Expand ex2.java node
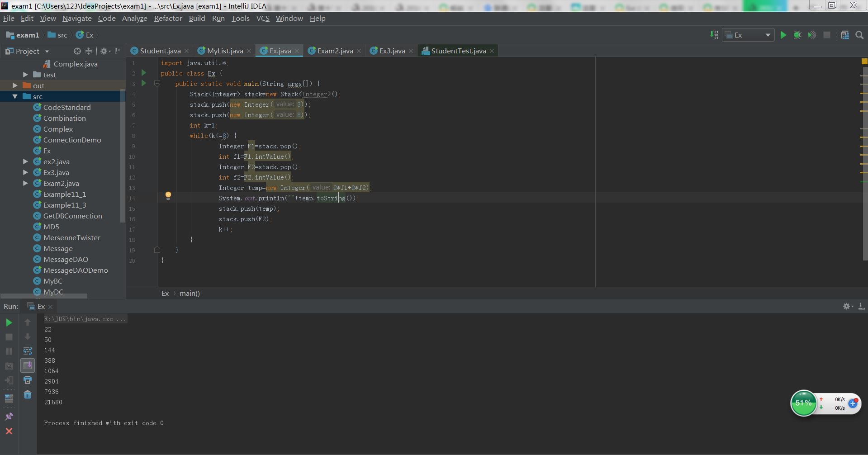The width and height of the screenshot is (868, 455). pyautogui.click(x=26, y=161)
